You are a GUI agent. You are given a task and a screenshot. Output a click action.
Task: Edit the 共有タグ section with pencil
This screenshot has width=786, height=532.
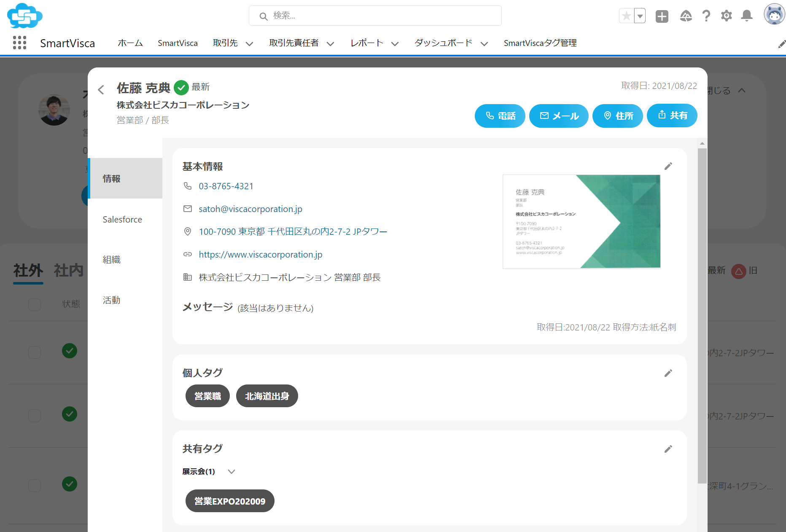(x=668, y=449)
